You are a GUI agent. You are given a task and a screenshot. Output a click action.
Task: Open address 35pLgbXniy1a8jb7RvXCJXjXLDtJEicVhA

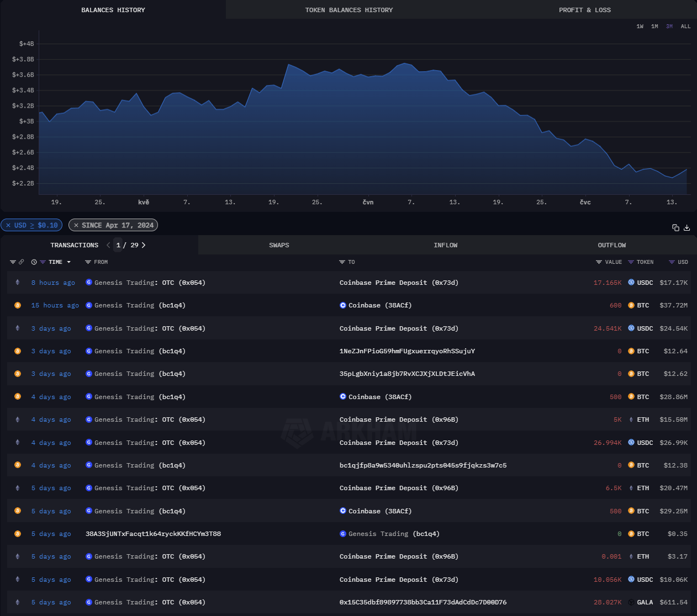(407, 374)
